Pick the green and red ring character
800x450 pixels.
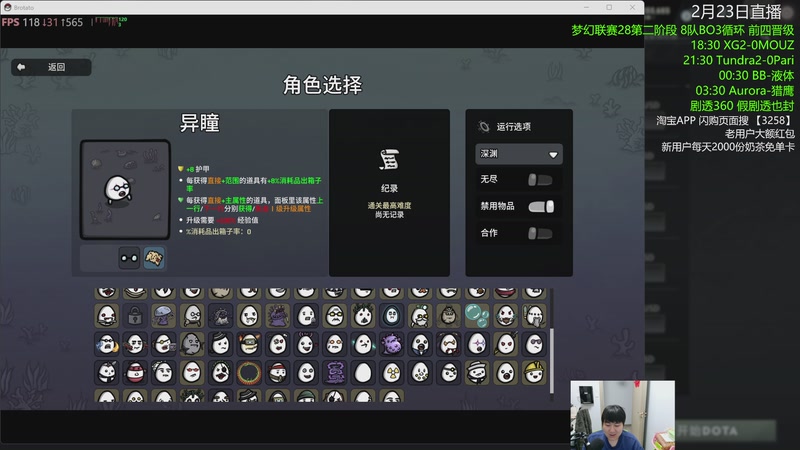point(249,372)
